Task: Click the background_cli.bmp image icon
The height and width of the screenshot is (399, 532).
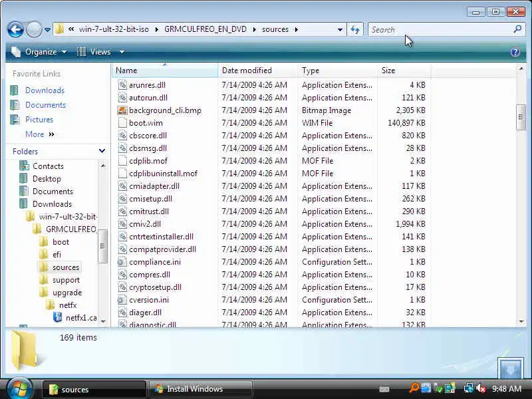Action: click(122, 110)
